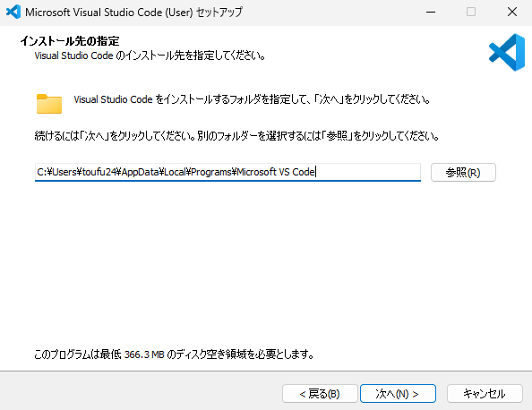532x410 pixels.
Task: Click the disk space requirement sentence
Action: [174, 354]
